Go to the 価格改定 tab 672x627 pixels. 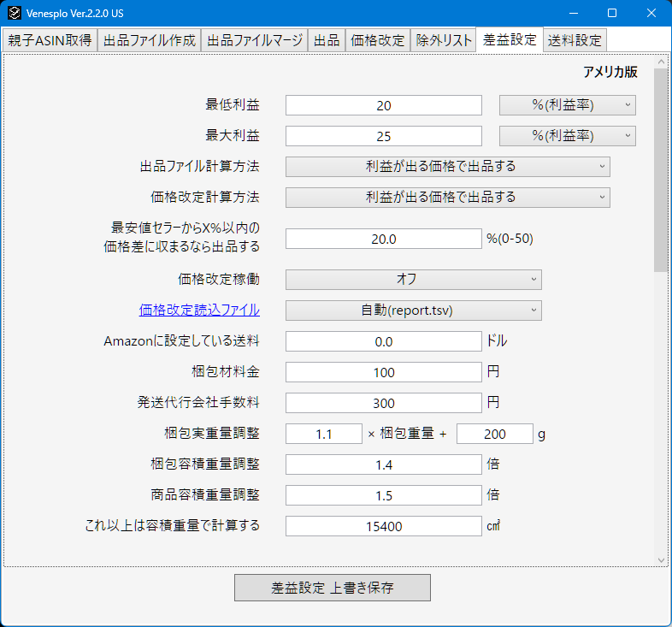[x=377, y=40]
